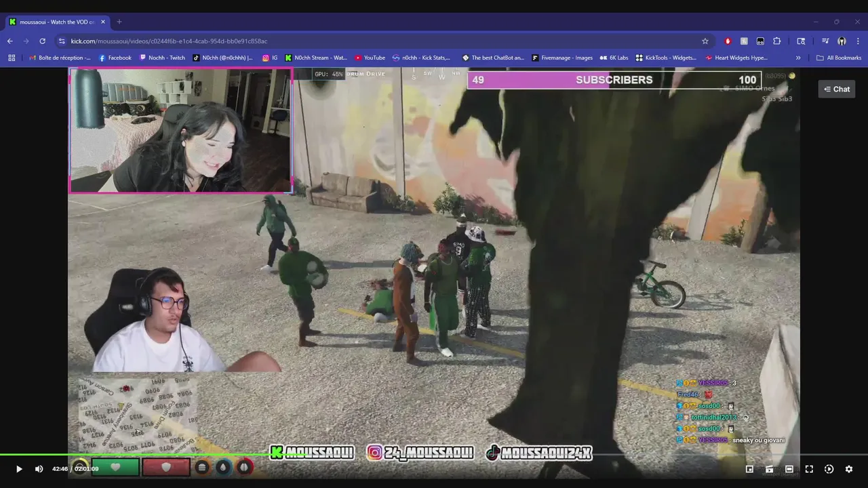This screenshot has width=868, height=488.
Task: Open the Heart Widgets Hype bookmark
Action: pos(736,58)
